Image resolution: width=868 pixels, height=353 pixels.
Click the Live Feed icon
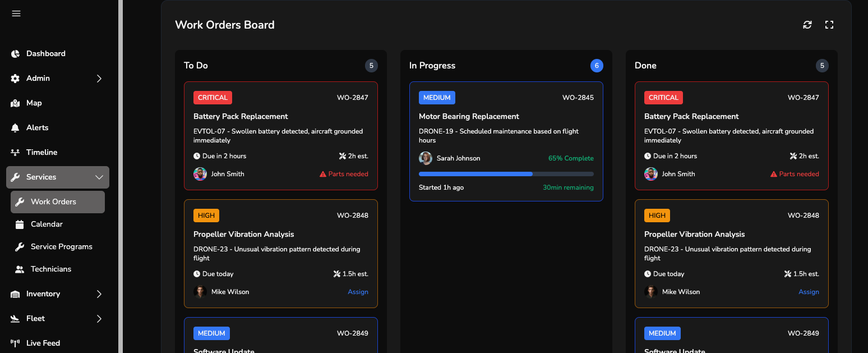(16, 342)
